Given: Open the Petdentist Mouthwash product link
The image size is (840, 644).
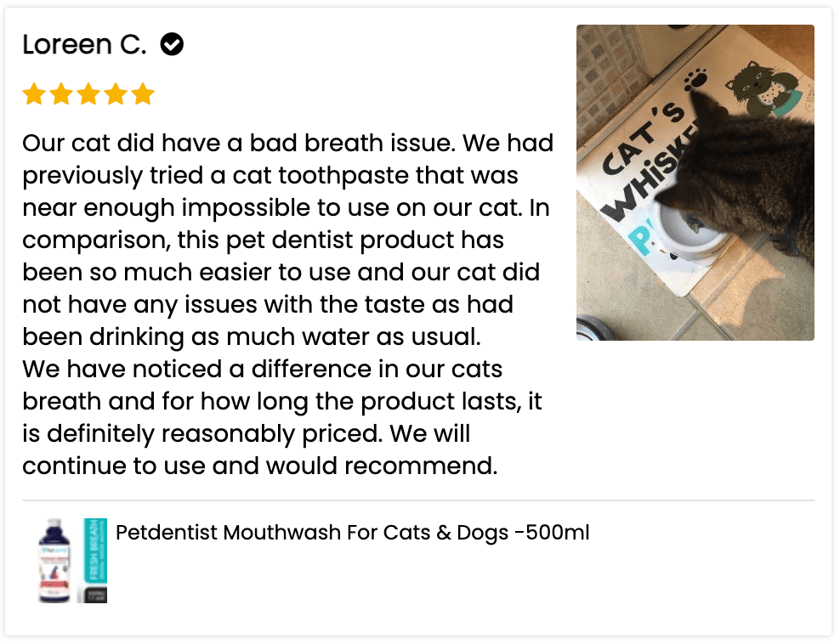Looking at the screenshot, I should (x=352, y=533).
